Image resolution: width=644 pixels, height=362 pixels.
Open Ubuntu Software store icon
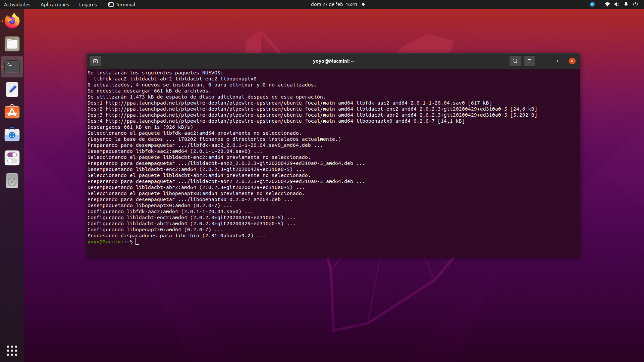pos(12,112)
